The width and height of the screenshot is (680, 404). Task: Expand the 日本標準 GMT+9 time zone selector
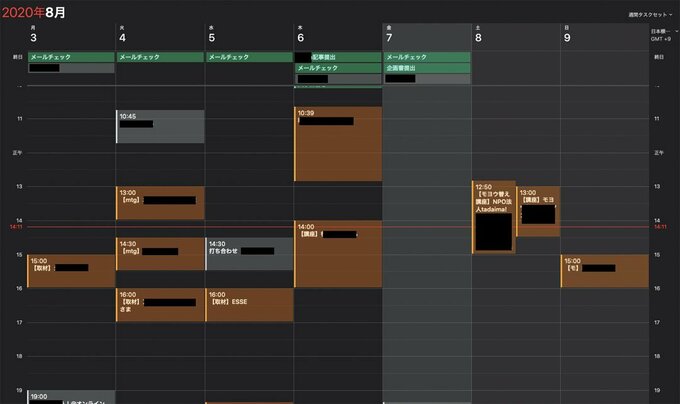click(x=660, y=33)
